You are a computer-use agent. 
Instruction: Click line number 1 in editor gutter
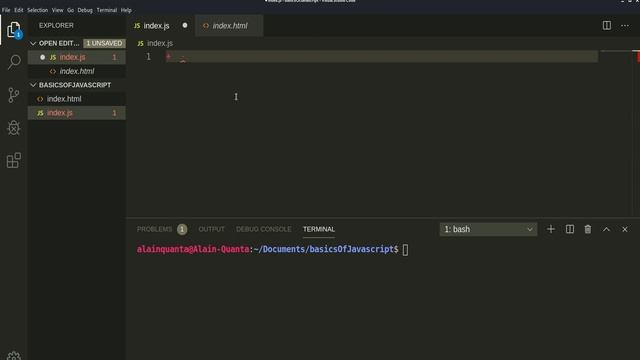[149, 56]
